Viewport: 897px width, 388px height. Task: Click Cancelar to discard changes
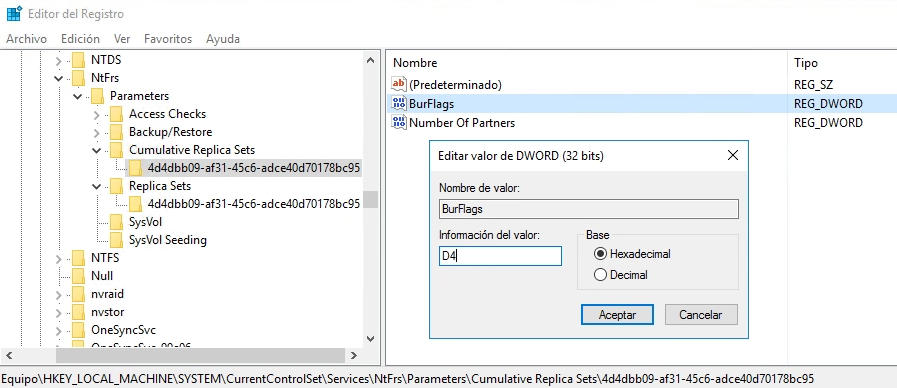701,315
